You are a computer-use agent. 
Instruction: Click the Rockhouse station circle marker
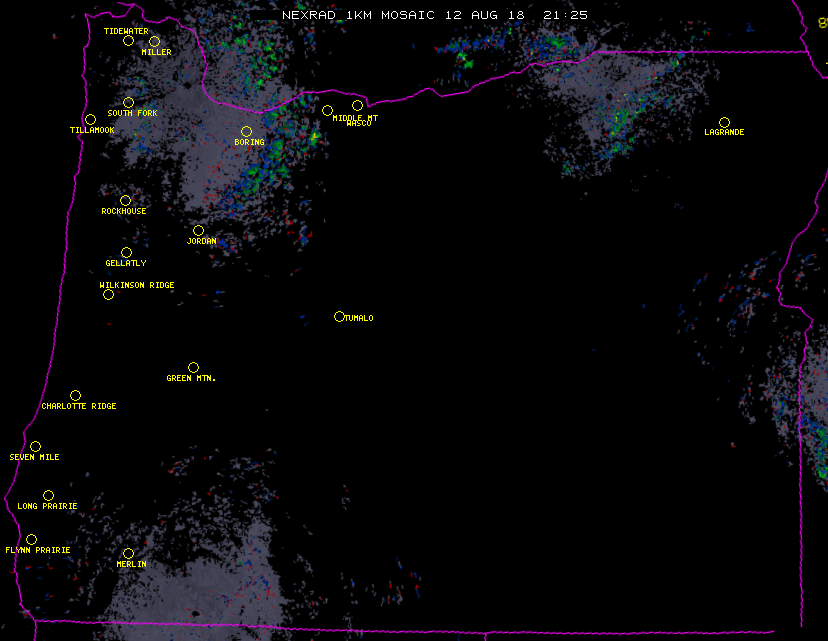(125, 201)
